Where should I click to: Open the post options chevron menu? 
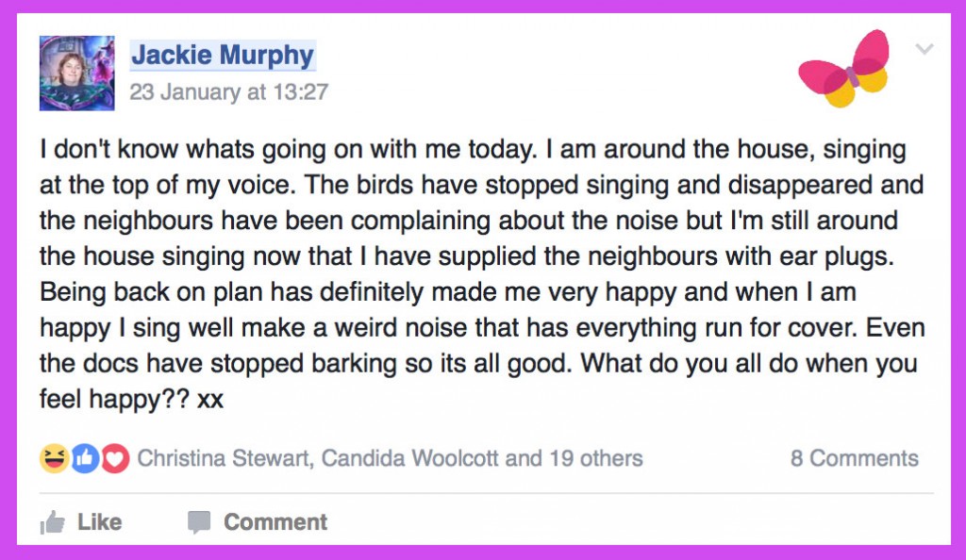(x=924, y=49)
